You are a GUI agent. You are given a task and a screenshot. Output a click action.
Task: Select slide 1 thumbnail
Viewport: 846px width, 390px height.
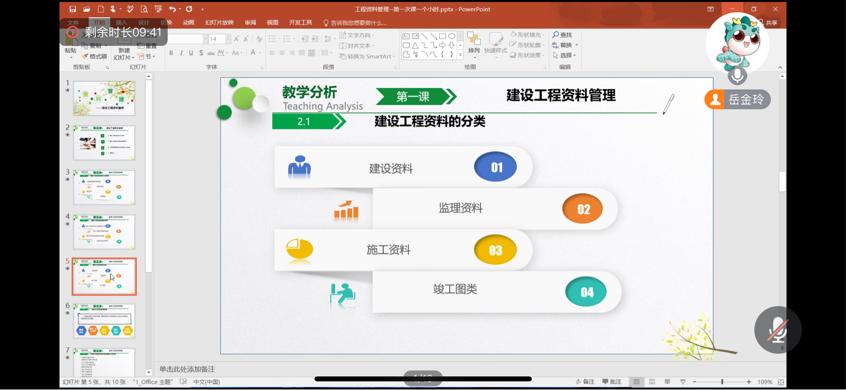click(104, 98)
